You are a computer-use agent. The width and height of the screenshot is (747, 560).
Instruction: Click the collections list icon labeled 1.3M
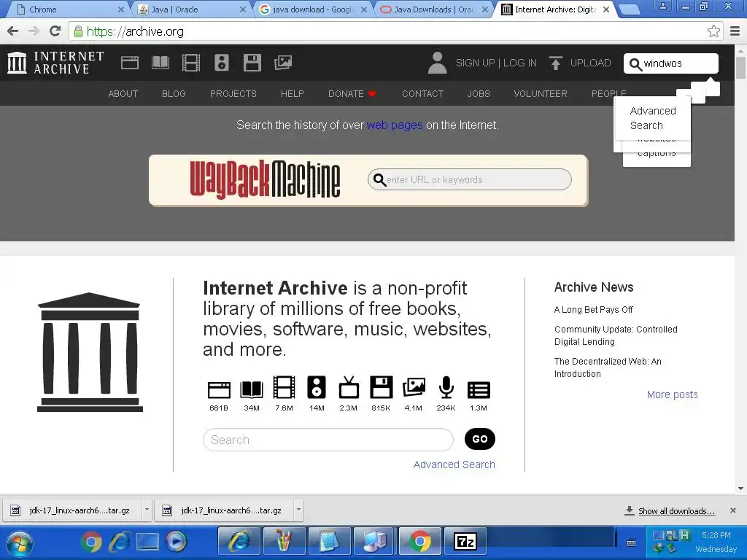pyautogui.click(x=479, y=389)
